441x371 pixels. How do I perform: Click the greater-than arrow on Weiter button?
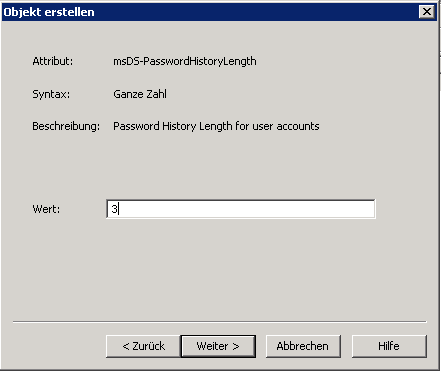236,347
